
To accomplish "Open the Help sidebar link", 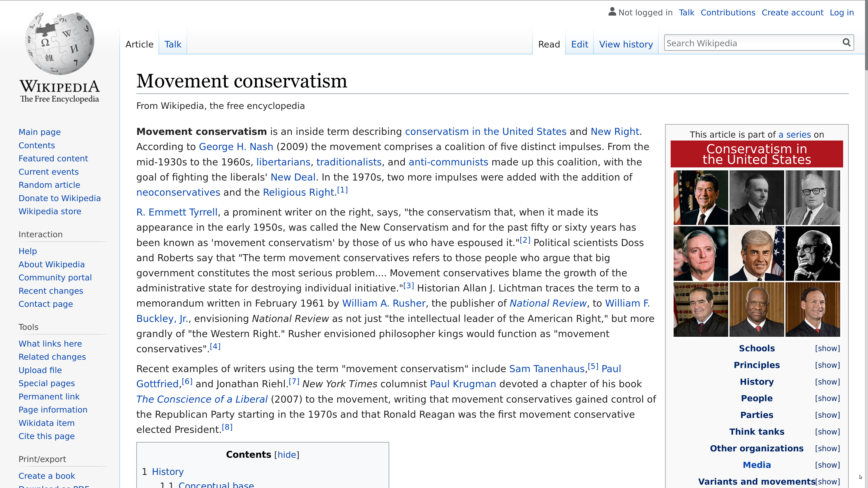I will tap(28, 251).
